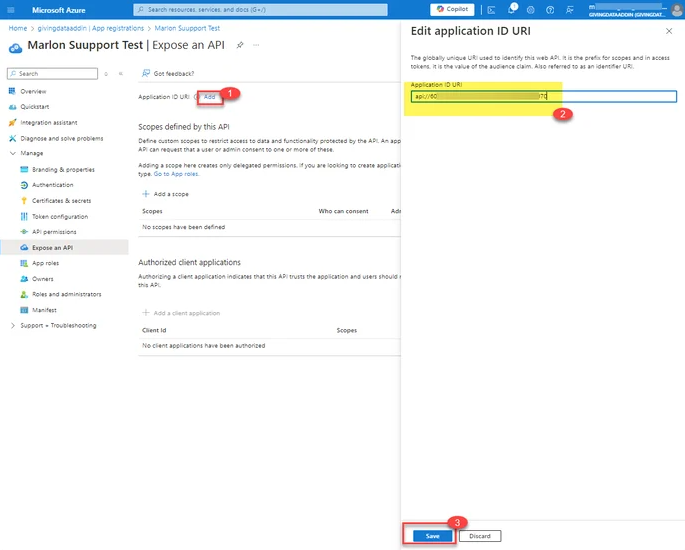Open Certificates & secrets menu item
Viewport: 685px width, 550px height.
pos(62,201)
